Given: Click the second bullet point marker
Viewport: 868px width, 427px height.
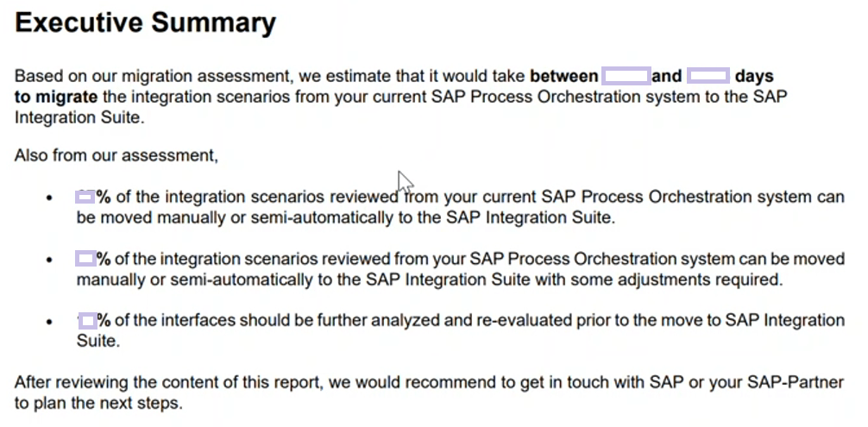Looking at the screenshot, I should pos(50,260).
